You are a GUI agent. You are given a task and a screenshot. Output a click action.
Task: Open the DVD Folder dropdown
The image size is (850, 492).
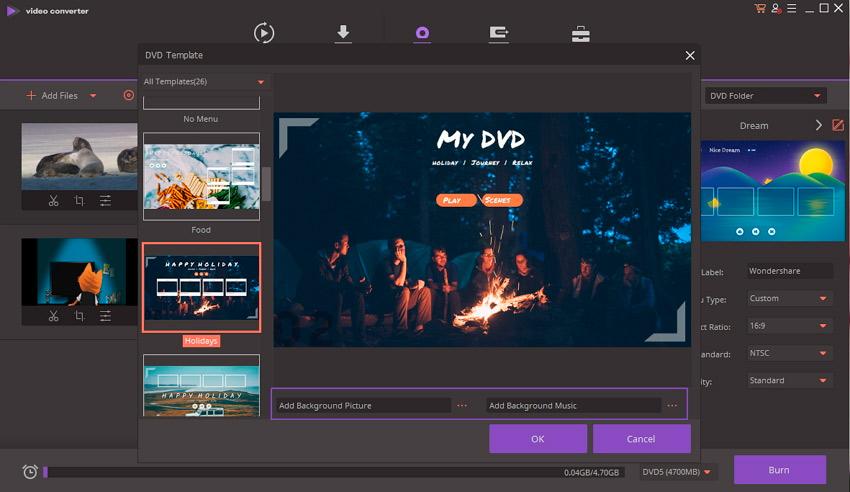765,96
